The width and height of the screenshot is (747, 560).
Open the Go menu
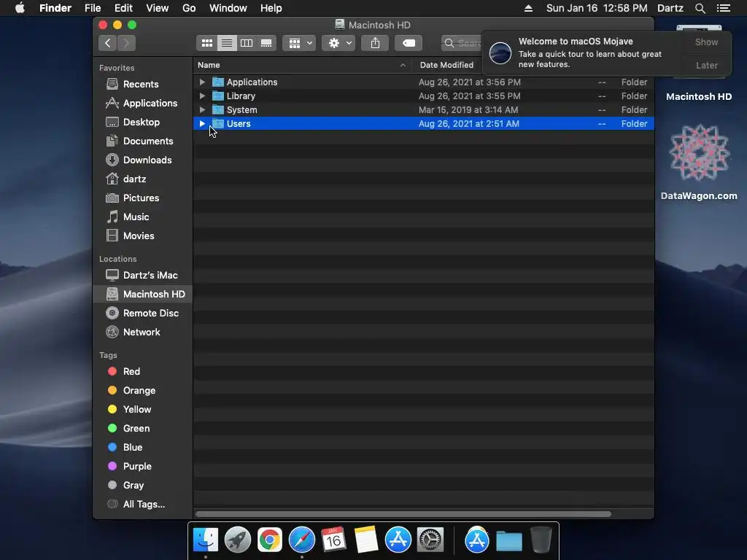coord(189,8)
